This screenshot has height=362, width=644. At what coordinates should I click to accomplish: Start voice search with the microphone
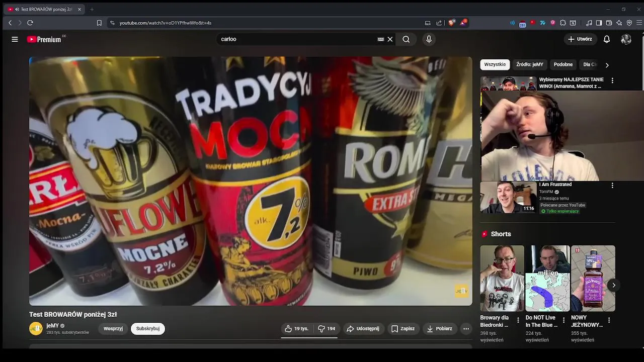point(429,39)
